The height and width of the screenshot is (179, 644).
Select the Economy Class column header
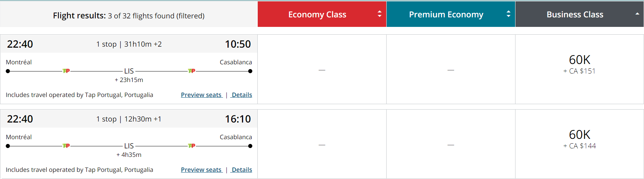[317, 14]
